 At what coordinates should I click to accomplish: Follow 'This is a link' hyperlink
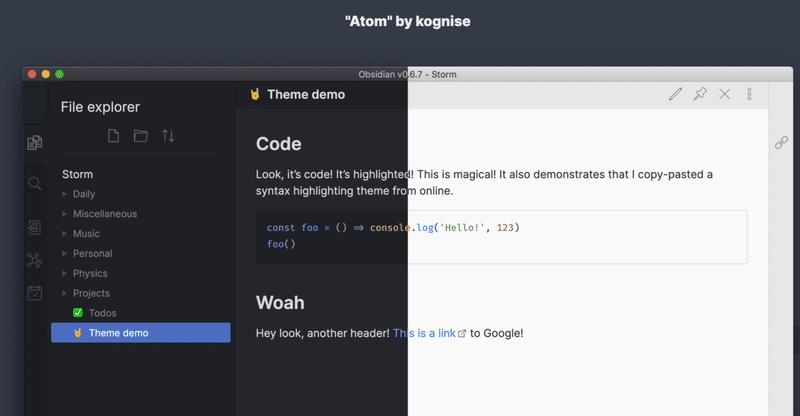[424, 333]
